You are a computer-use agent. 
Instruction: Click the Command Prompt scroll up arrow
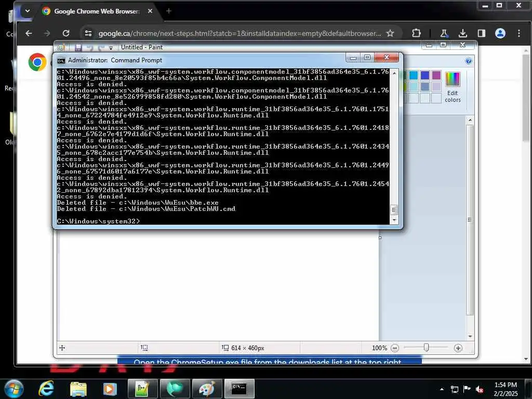[x=394, y=73]
